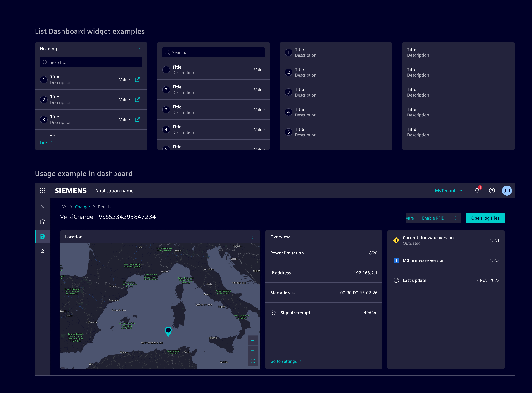This screenshot has width=532, height=393.
Task: Select the Home icon in the sidebar
Action: pyautogui.click(x=43, y=221)
